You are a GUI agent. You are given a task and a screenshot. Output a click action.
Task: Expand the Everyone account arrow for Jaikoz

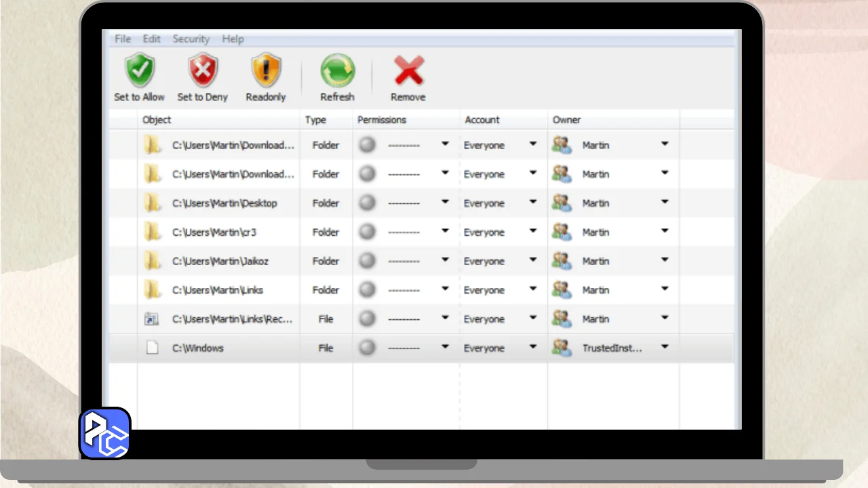[x=533, y=260]
